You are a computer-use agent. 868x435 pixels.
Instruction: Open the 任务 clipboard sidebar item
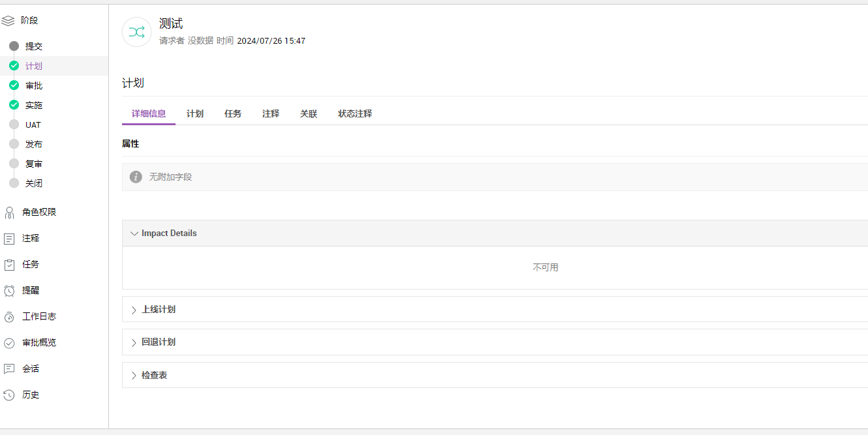point(9,265)
